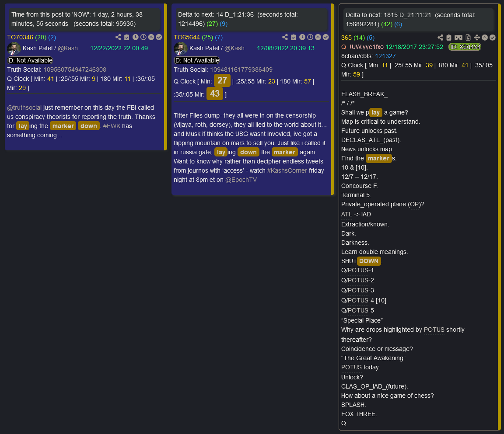Click share icon on Q post 365
The height and width of the screenshot is (434, 504).
tap(441, 38)
